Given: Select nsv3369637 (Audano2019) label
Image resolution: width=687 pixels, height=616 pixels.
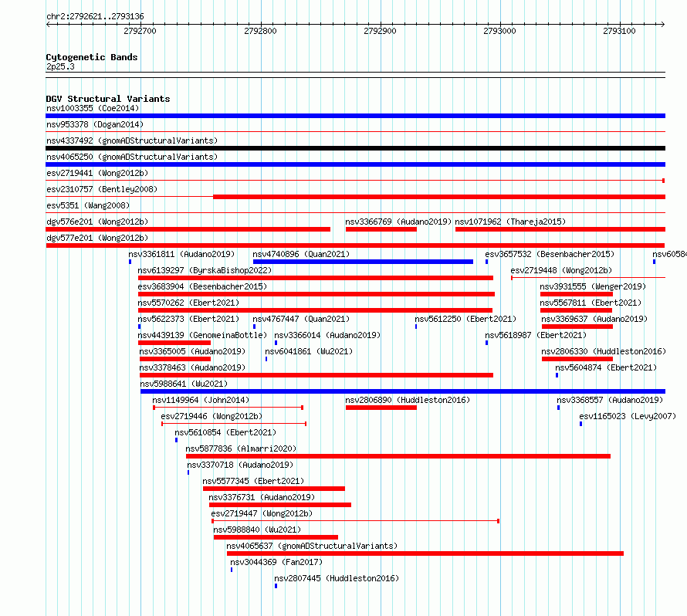Looking at the screenshot, I should pos(594,319).
